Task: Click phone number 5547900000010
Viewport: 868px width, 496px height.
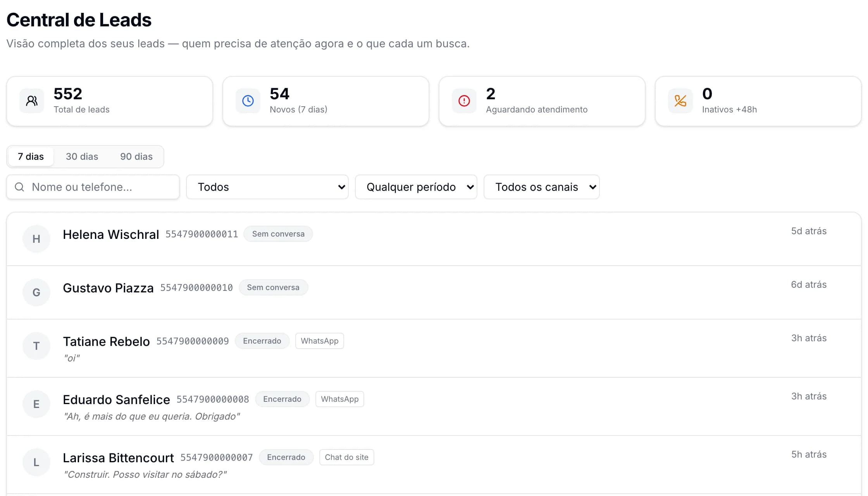Action: 196,288
